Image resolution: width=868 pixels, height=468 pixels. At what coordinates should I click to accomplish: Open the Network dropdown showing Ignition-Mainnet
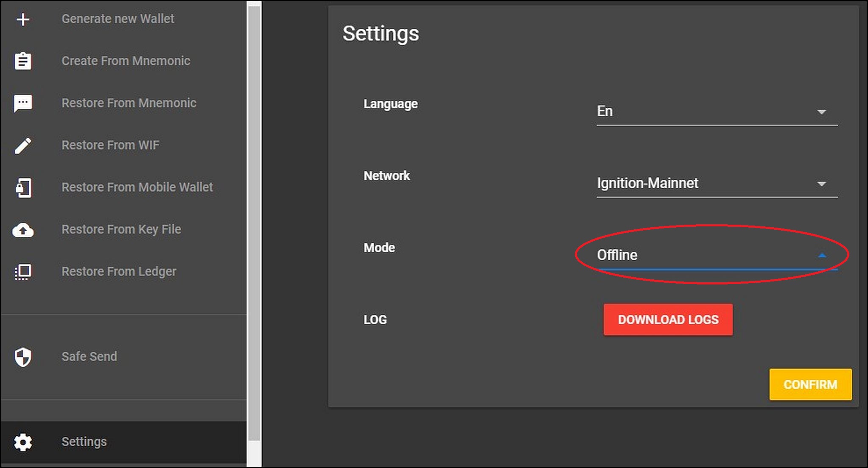pyautogui.click(x=717, y=184)
